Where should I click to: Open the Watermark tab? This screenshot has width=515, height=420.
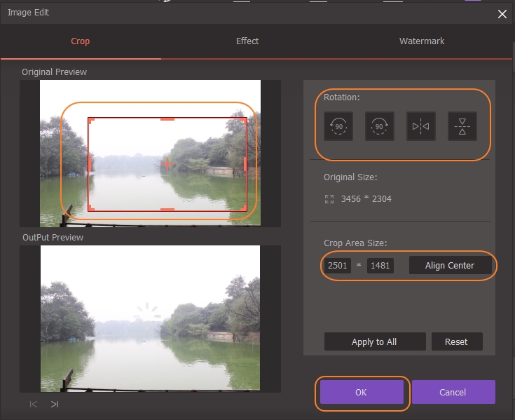point(422,41)
